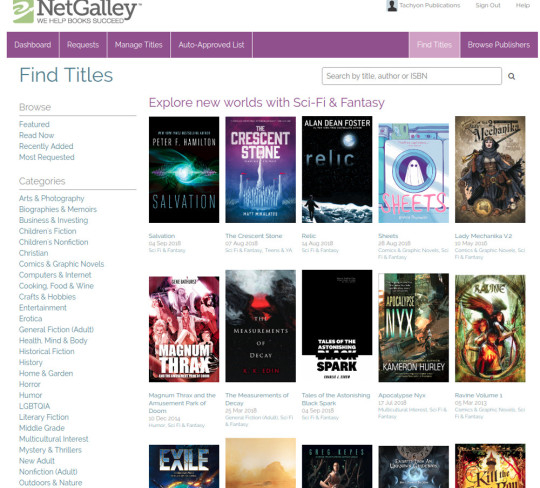The image size is (540, 488).
Task: Open the Salvation title link
Action: (x=162, y=236)
